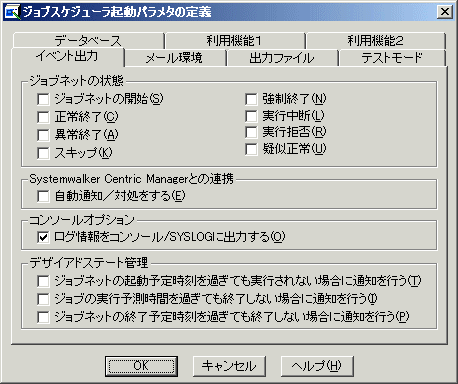Viewport: 458px width, 384px height.
Task: Close the dialog with the X button
Action: tap(445, 12)
